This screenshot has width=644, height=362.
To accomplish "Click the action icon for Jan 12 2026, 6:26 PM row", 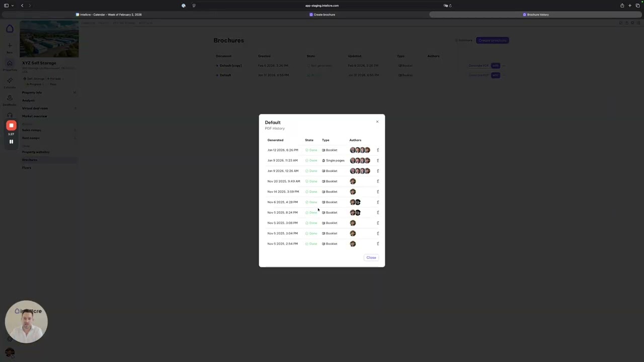I will [378, 150].
